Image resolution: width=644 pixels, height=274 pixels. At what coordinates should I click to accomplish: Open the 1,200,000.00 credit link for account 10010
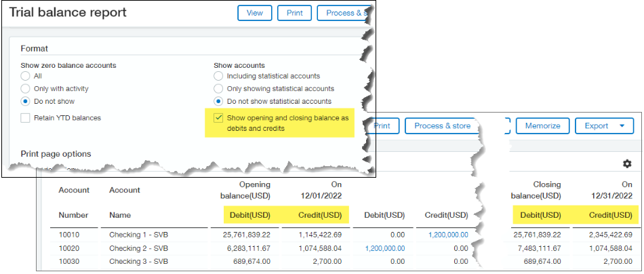point(447,235)
